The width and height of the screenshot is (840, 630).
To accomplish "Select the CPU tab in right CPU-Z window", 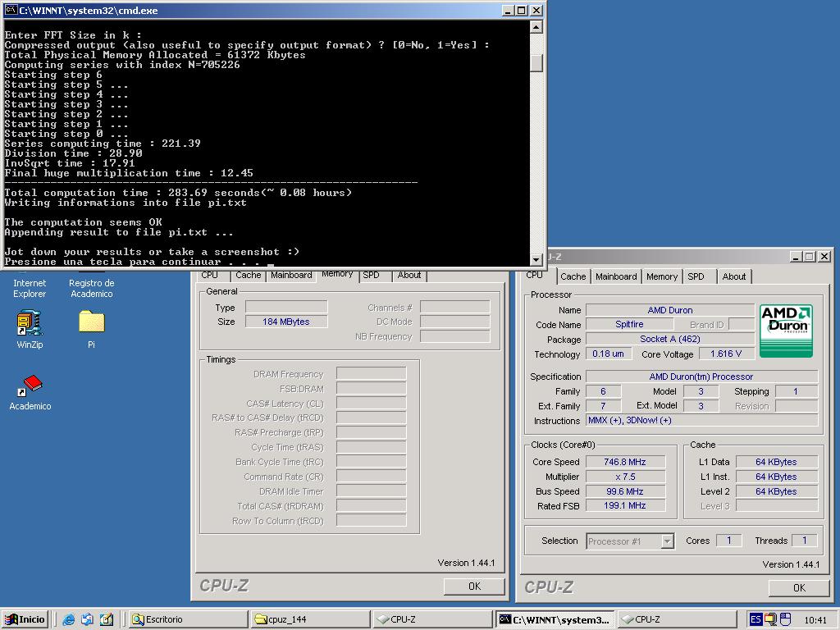I will [x=534, y=275].
